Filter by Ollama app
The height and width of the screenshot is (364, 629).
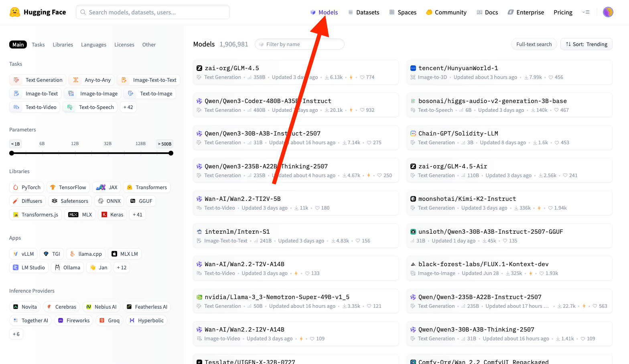coord(67,267)
